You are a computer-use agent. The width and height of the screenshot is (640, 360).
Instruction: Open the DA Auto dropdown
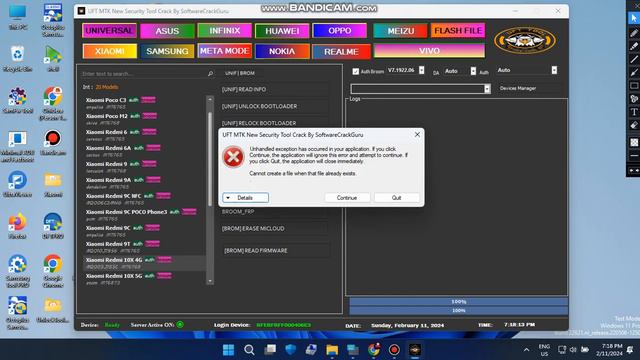473,71
